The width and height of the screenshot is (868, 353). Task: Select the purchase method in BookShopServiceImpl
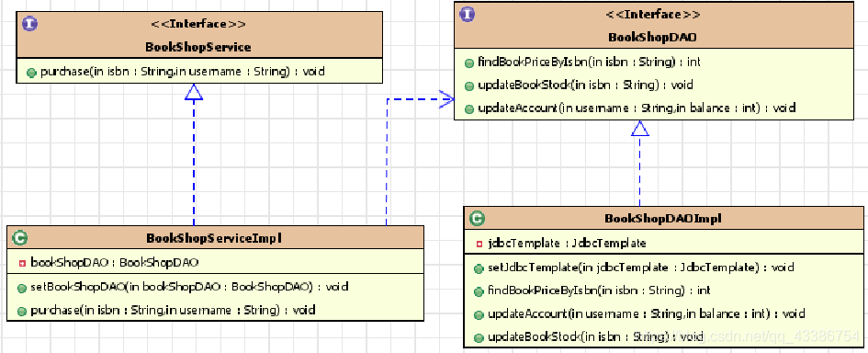(x=173, y=311)
